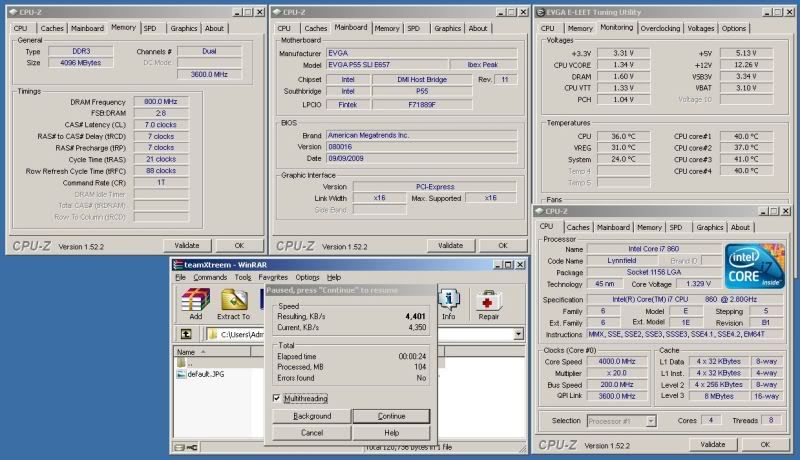
Task: Open Caches tab in Memory CPU-Z window
Action: [52, 28]
